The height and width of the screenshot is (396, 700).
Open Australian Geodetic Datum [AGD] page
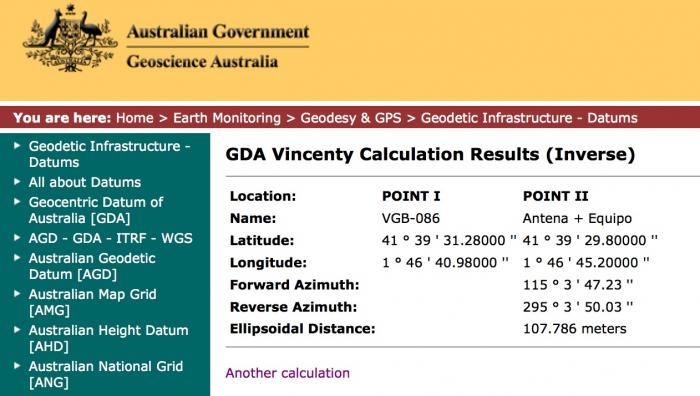pos(92,266)
